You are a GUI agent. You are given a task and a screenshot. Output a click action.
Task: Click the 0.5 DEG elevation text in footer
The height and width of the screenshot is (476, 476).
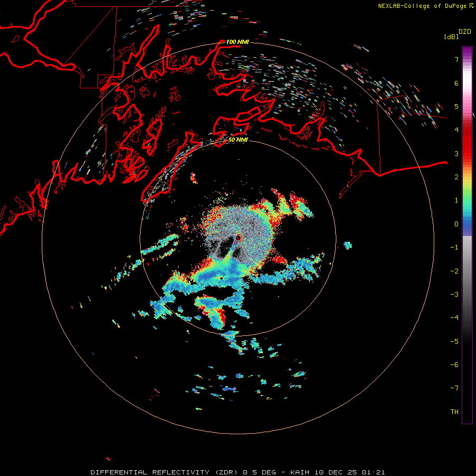coord(259,472)
